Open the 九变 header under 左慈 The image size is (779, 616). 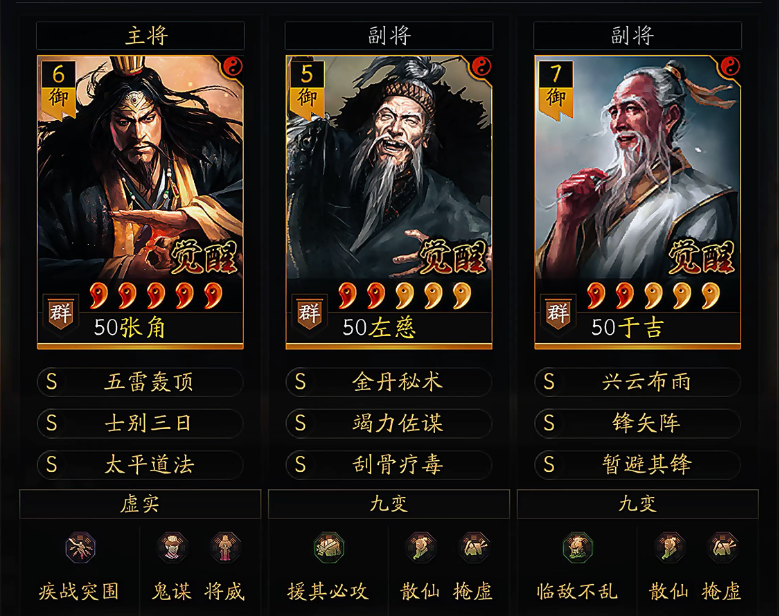(x=389, y=504)
